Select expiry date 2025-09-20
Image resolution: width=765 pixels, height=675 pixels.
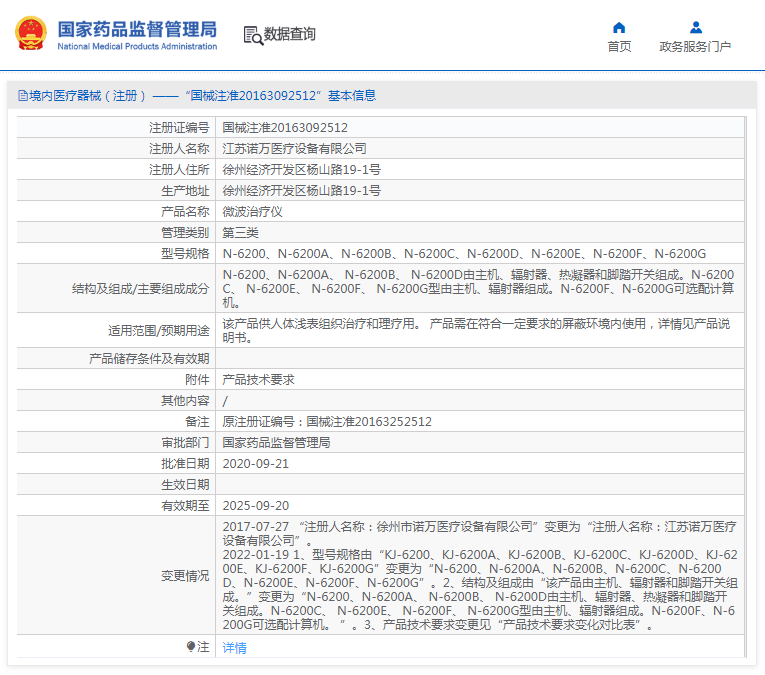coord(256,506)
